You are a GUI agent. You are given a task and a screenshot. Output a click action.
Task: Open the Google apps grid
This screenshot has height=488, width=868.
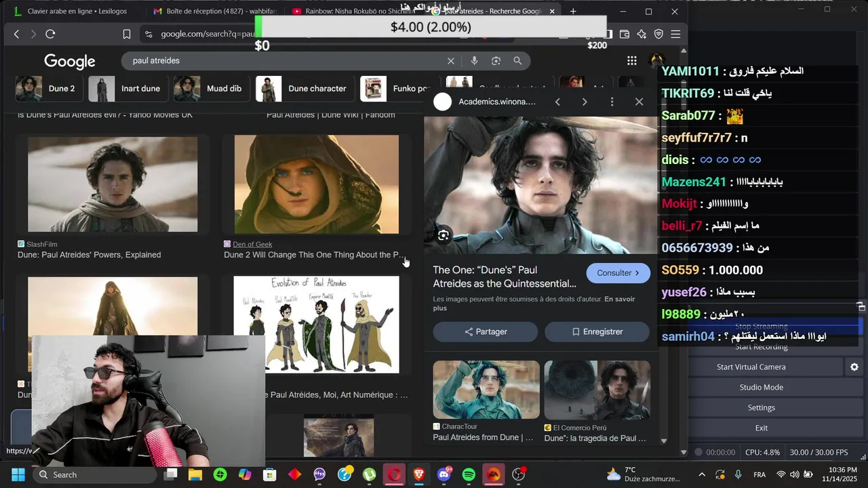click(x=632, y=60)
